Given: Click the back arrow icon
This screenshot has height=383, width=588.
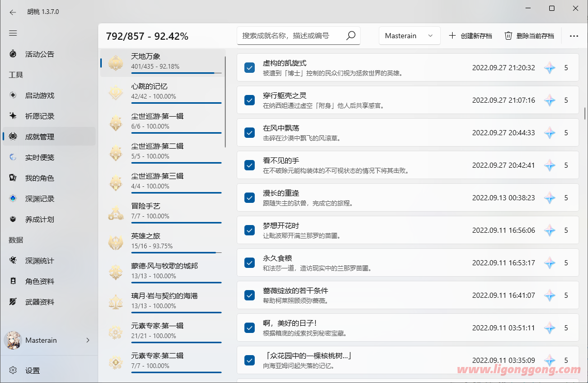Looking at the screenshot, I should point(13,11).
